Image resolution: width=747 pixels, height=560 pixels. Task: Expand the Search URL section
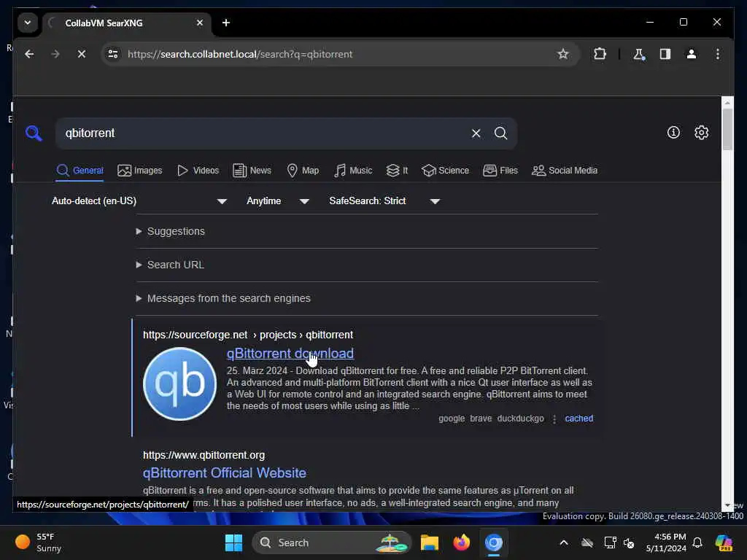pyautogui.click(x=170, y=265)
